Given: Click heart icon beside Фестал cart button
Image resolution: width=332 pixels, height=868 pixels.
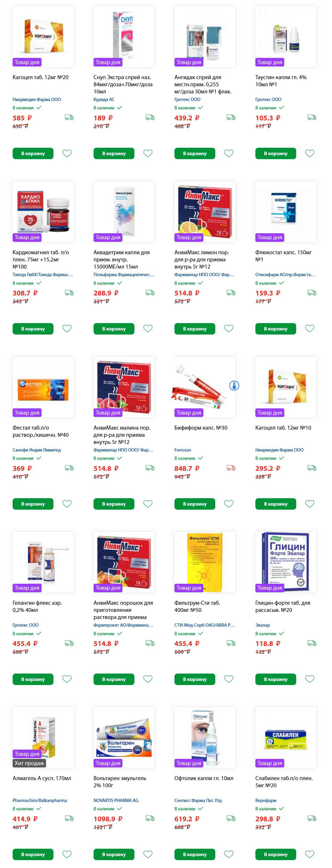Looking at the screenshot, I should [x=67, y=504].
